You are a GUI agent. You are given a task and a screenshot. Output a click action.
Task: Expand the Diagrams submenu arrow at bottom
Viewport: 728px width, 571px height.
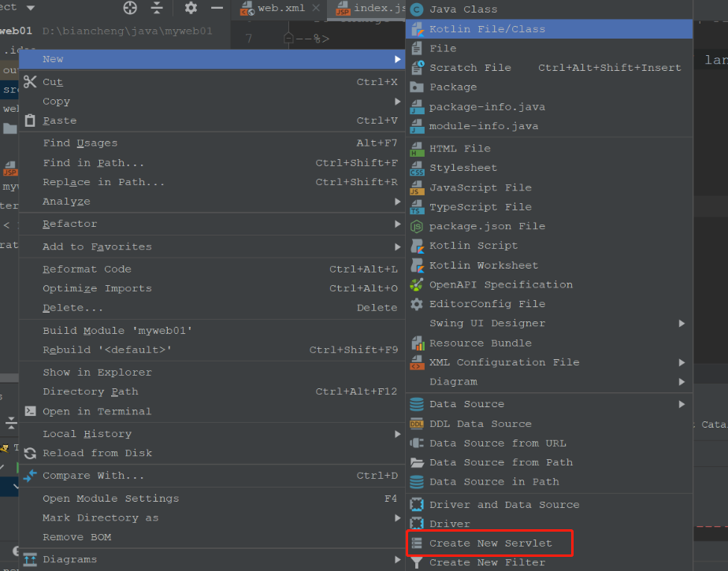coord(397,559)
